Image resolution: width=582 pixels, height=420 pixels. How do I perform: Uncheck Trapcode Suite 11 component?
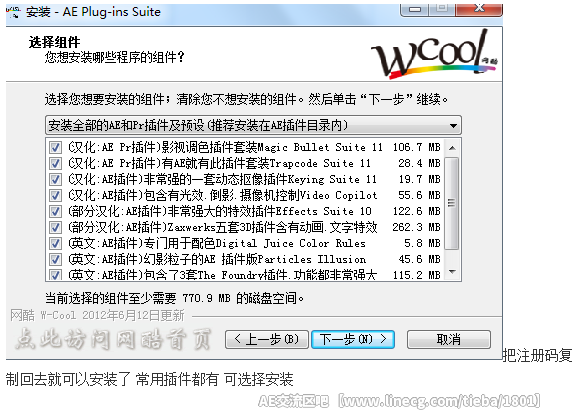pos(55,164)
